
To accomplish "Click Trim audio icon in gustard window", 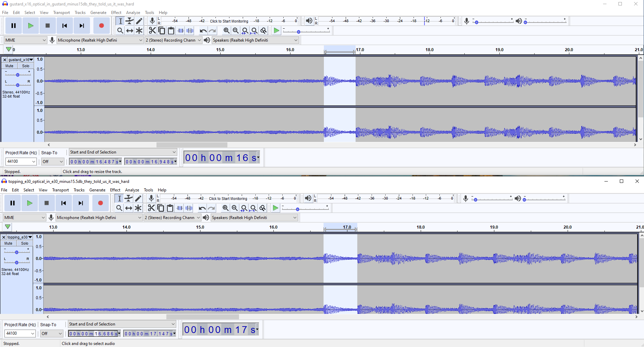I will coord(181,31).
